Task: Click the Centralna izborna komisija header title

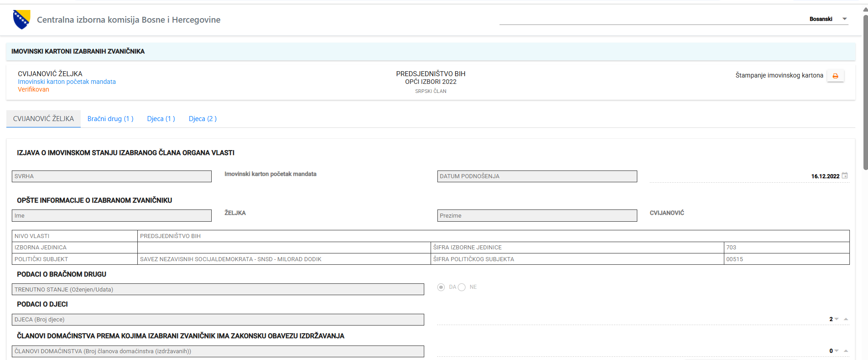Action: click(129, 19)
